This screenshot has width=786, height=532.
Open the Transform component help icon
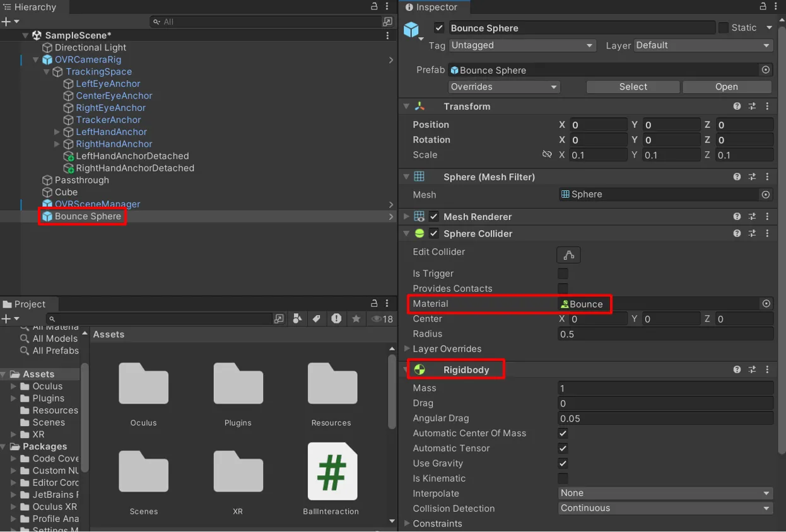737,107
